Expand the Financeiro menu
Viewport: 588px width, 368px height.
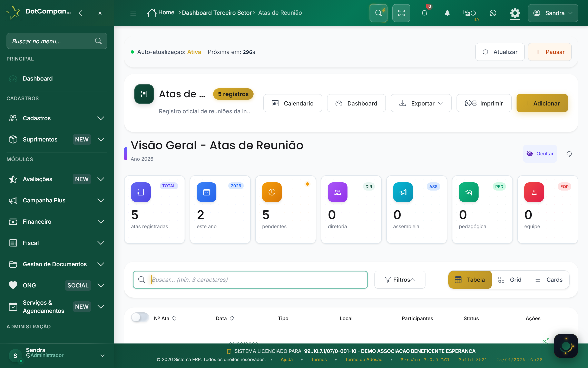(x=57, y=221)
